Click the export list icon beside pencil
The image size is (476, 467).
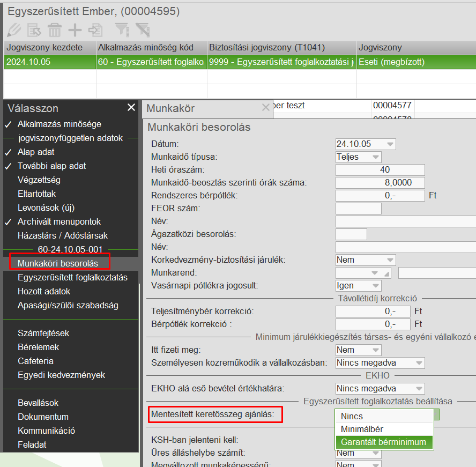(x=34, y=30)
